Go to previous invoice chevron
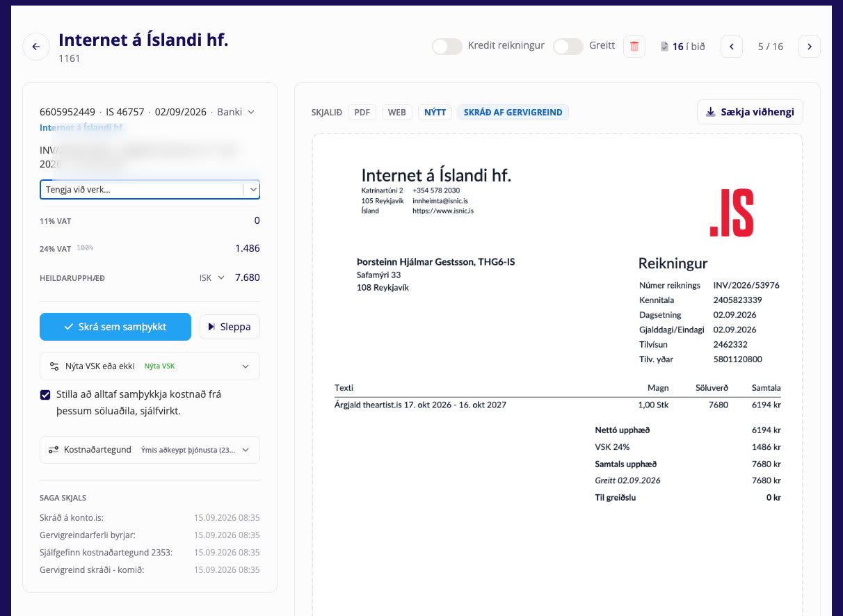 [732, 47]
